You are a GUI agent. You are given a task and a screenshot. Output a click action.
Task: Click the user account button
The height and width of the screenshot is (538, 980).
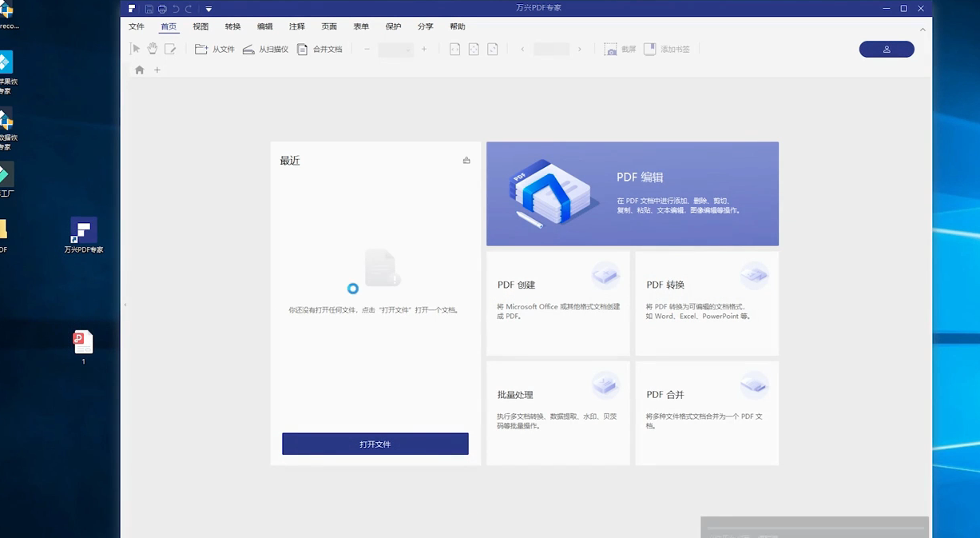(x=887, y=50)
